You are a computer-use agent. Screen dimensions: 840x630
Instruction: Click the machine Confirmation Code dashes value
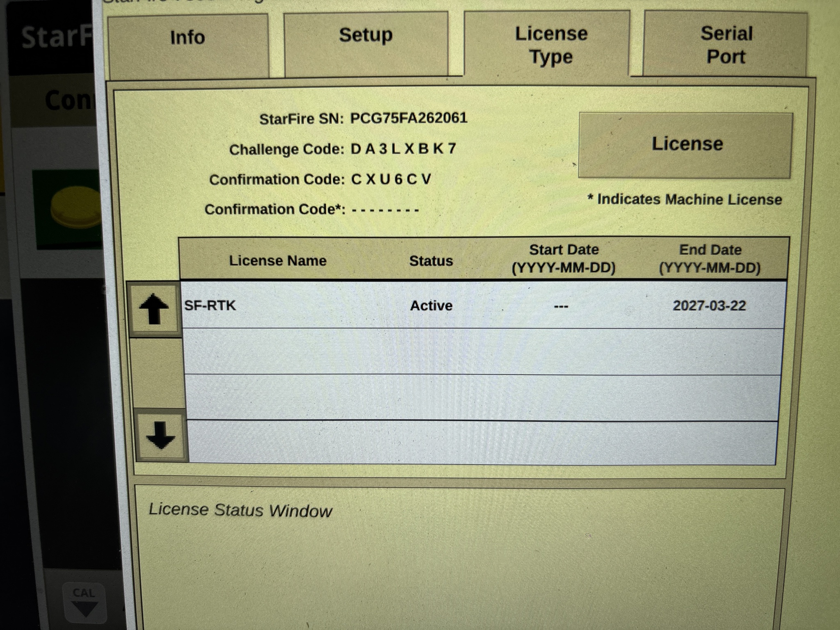pyautogui.click(x=385, y=210)
